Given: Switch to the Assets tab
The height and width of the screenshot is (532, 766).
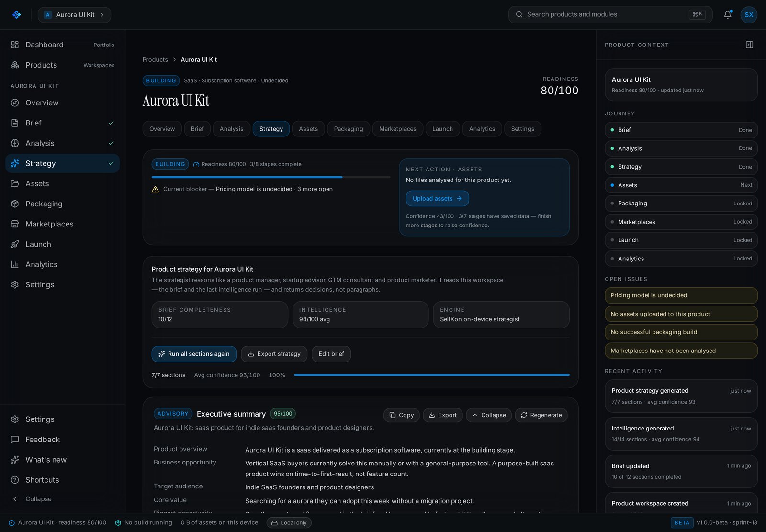Looking at the screenshot, I should pos(308,129).
